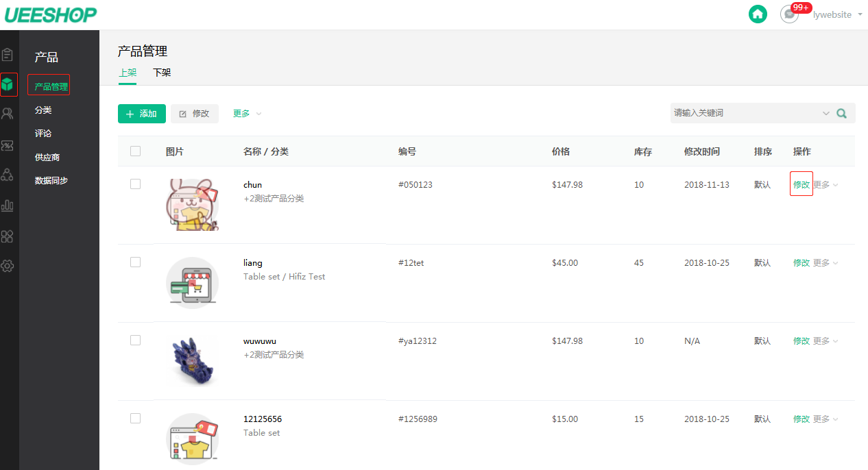The image size is (868, 470).
Task: Click the search magnifier icon
Action: 842,113
